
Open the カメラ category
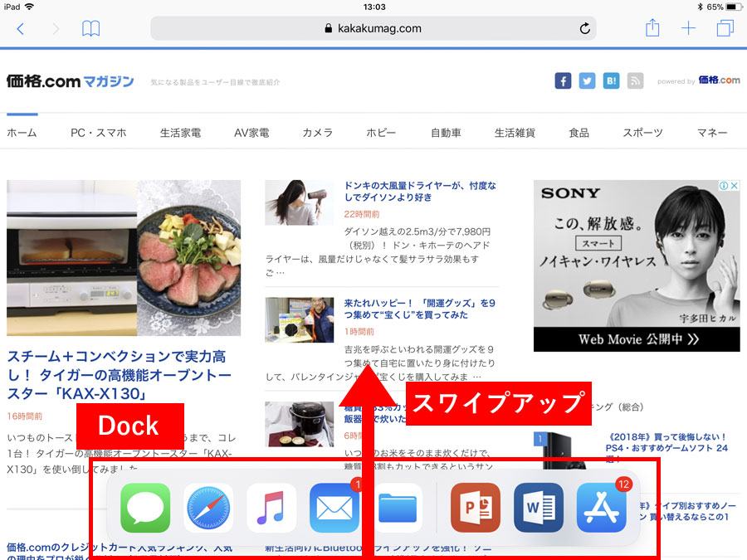317,133
